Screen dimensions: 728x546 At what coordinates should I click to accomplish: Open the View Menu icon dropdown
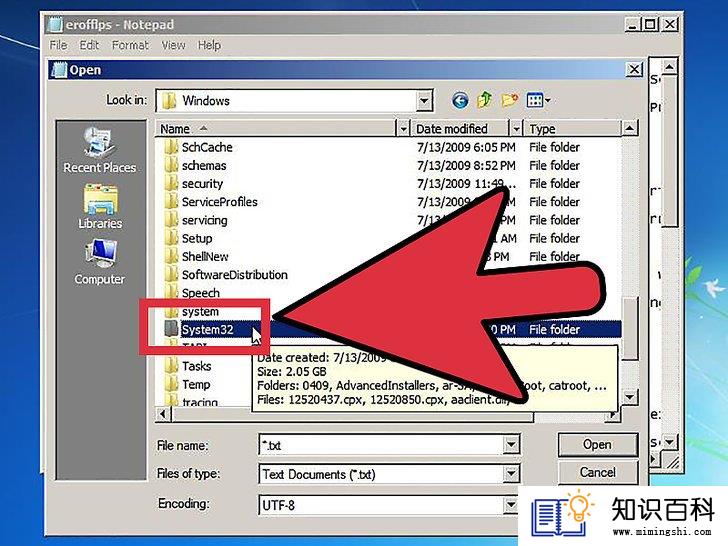(x=538, y=100)
